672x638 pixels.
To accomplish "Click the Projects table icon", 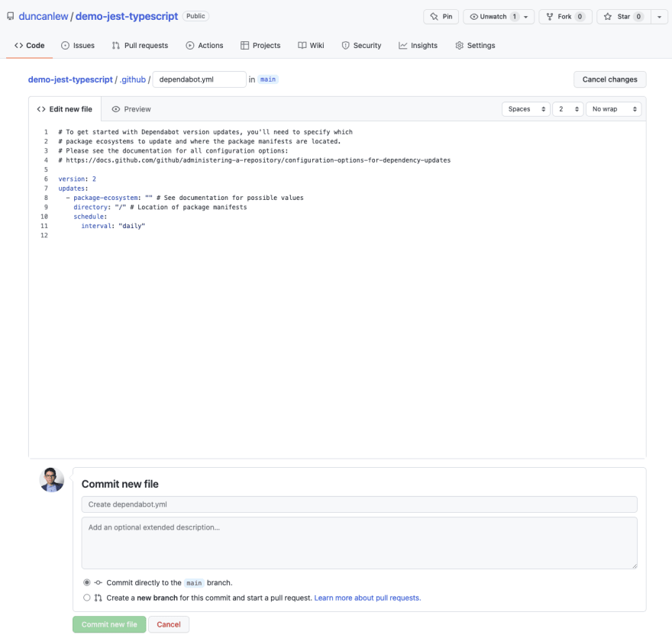I will pyautogui.click(x=244, y=45).
